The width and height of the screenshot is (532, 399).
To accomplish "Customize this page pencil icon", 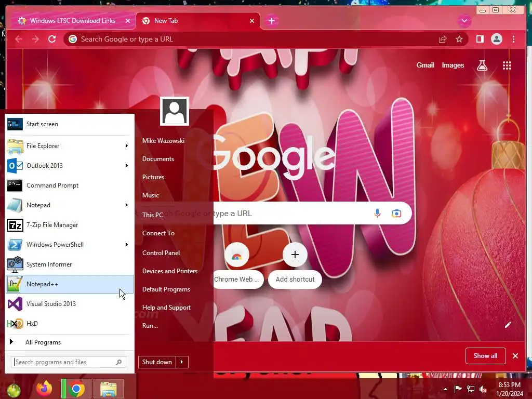I will [x=508, y=325].
